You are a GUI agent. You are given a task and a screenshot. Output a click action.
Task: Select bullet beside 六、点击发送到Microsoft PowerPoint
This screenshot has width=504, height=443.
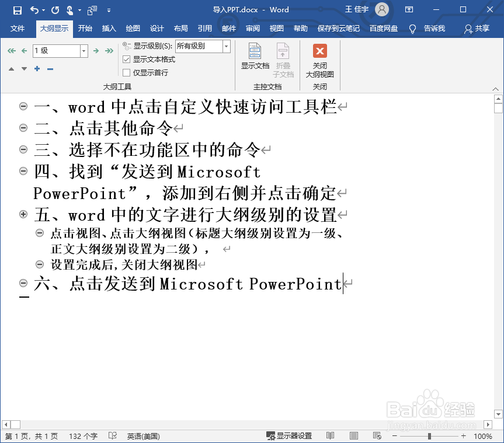click(x=23, y=282)
